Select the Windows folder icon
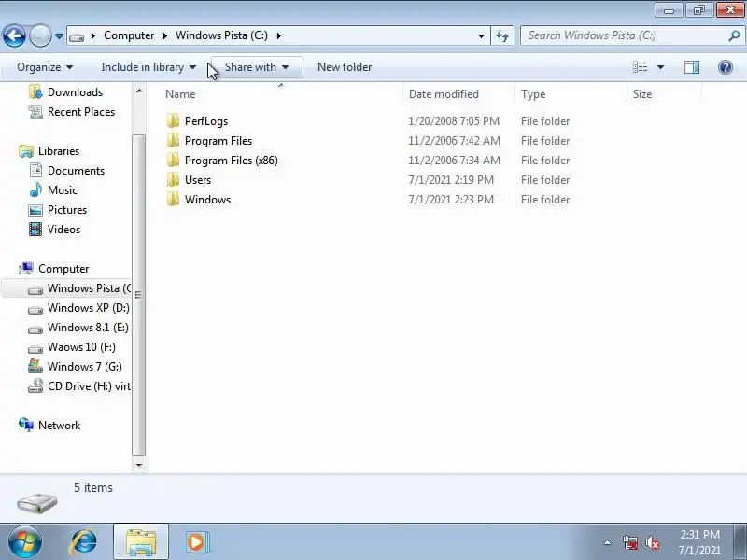Screen dimensions: 747x560 (x=174, y=199)
